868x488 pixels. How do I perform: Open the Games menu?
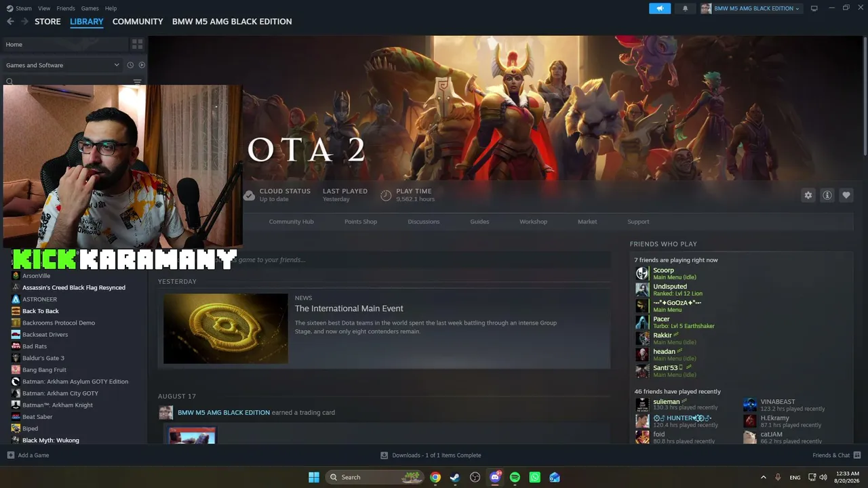tap(90, 8)
